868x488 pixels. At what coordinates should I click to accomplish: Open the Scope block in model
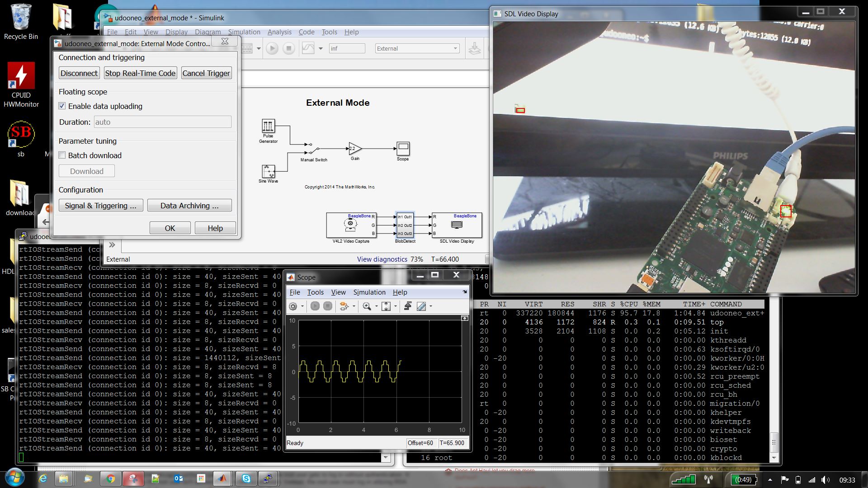pyautogui.click(x=403, y=148)
